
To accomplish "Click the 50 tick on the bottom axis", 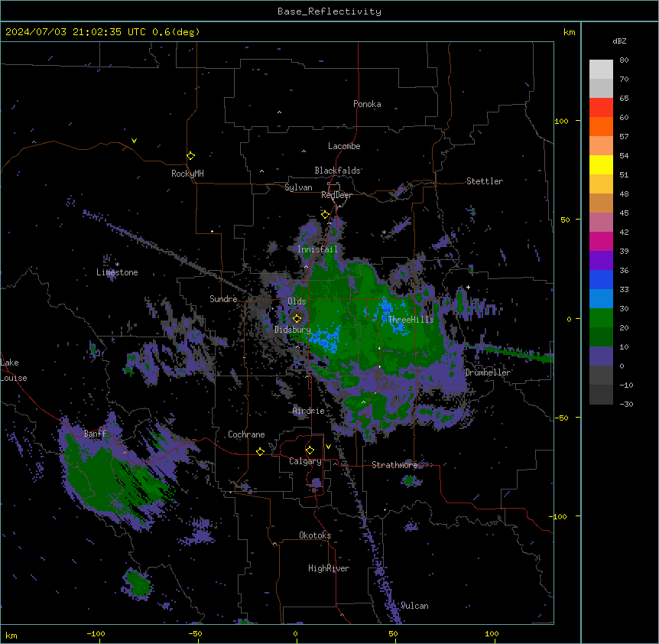I will pos(393,633).
